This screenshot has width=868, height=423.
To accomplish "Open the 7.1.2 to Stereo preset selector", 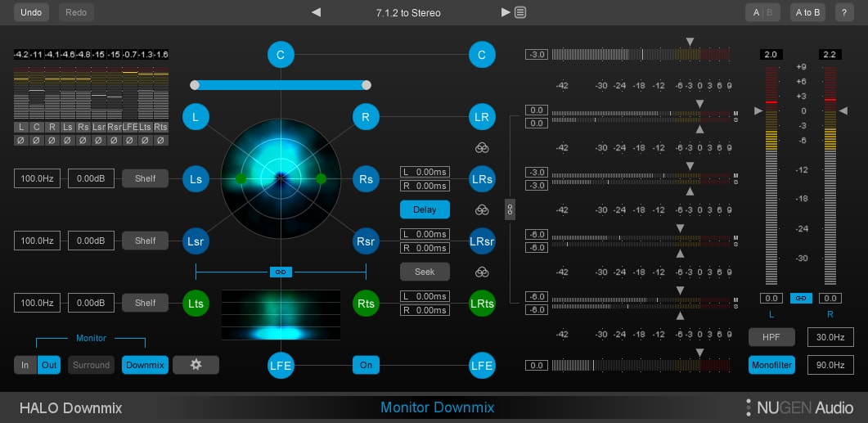I will (x=408, y=13).
